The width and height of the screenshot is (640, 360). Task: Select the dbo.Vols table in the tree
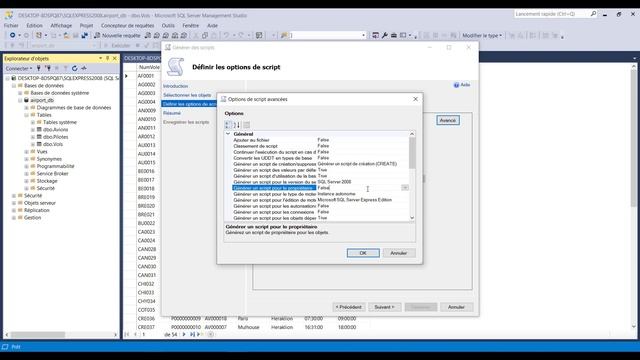tap(53, 144)
